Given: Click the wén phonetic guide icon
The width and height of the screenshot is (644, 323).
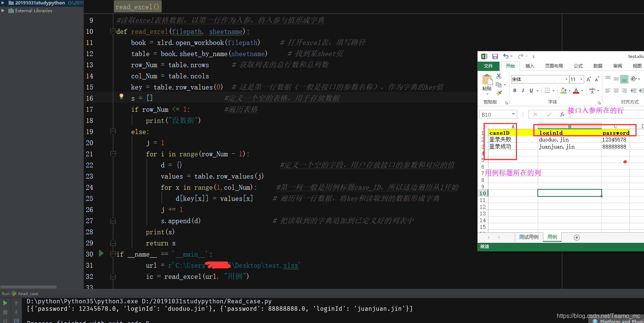Looking at the screenshot, I should pyautogui.click(x=592, y=91).
